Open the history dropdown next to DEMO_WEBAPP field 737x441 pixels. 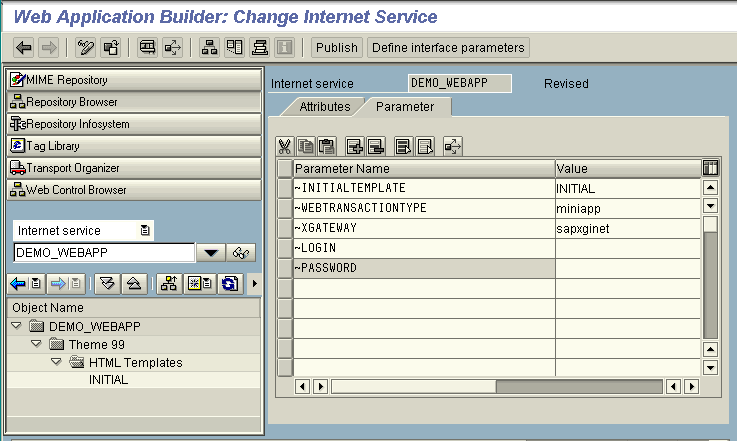point(211,253)
